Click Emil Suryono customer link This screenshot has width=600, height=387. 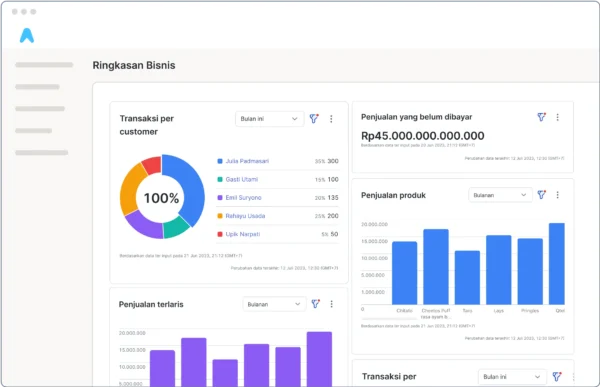pyautogui.click(x=243, y=198)
